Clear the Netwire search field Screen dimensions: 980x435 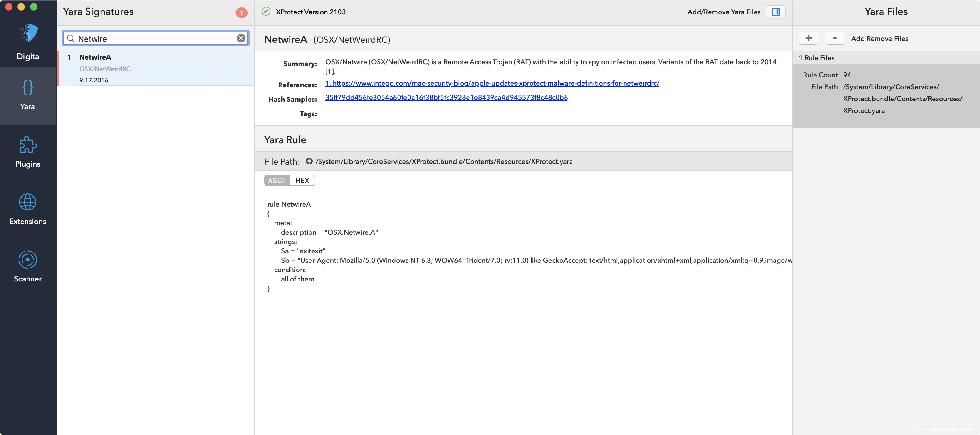241,38
